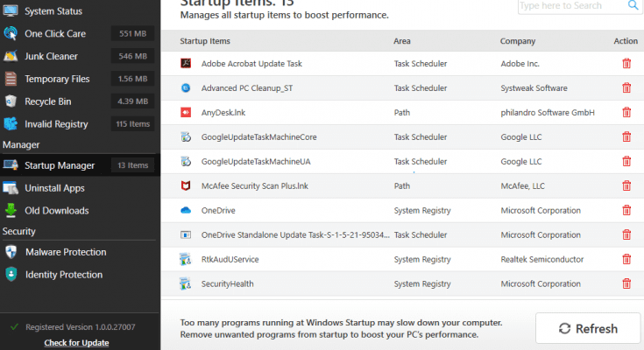Remove RtkAudUService using its trash icon
The height and width of the screenshot is (350, 644).
click(626, 260)
